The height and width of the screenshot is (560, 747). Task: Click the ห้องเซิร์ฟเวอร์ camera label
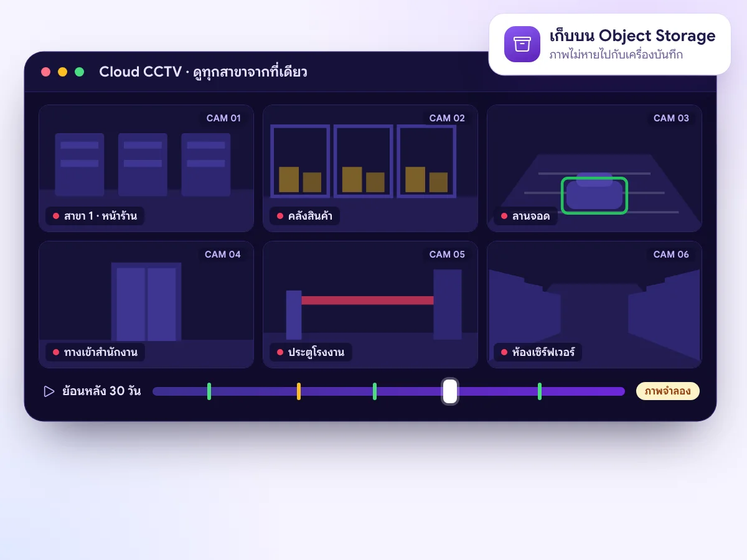538,352
